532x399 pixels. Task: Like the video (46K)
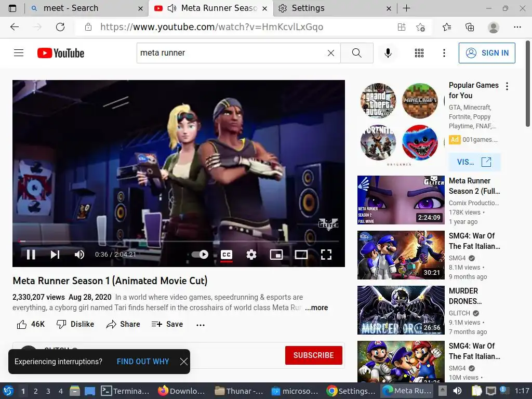click(31, 324)
